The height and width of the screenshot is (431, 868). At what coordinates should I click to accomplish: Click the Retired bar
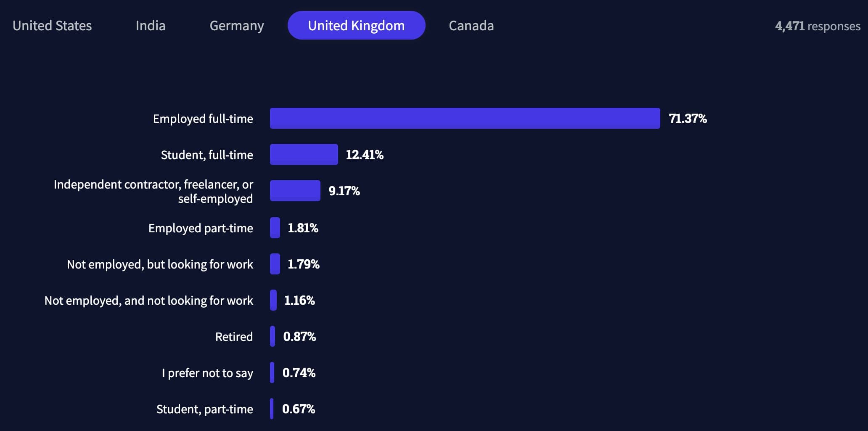273,336
